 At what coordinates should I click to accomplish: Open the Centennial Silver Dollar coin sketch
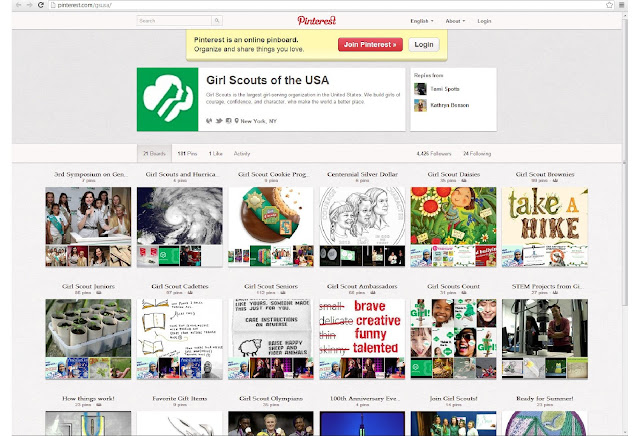pos(362,216)
